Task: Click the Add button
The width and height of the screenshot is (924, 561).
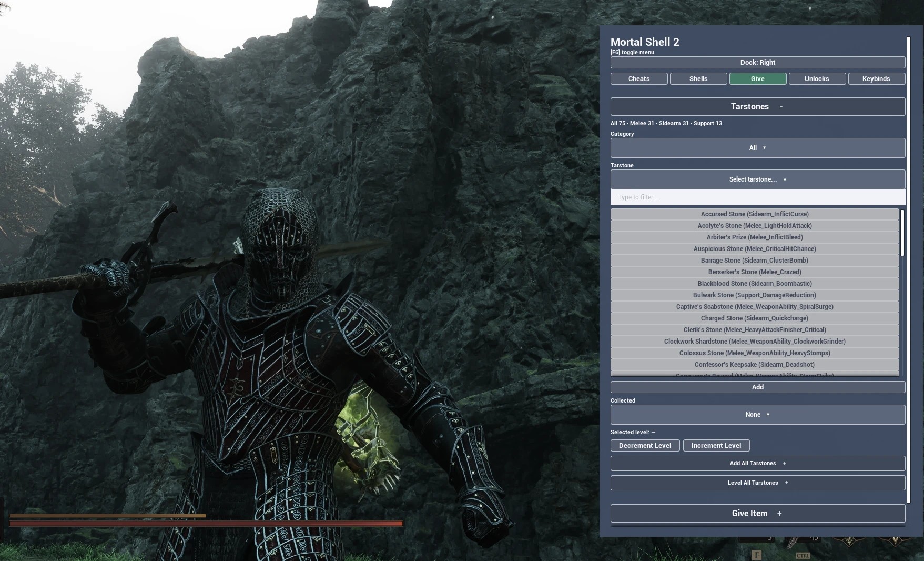Action: [758, 387]
